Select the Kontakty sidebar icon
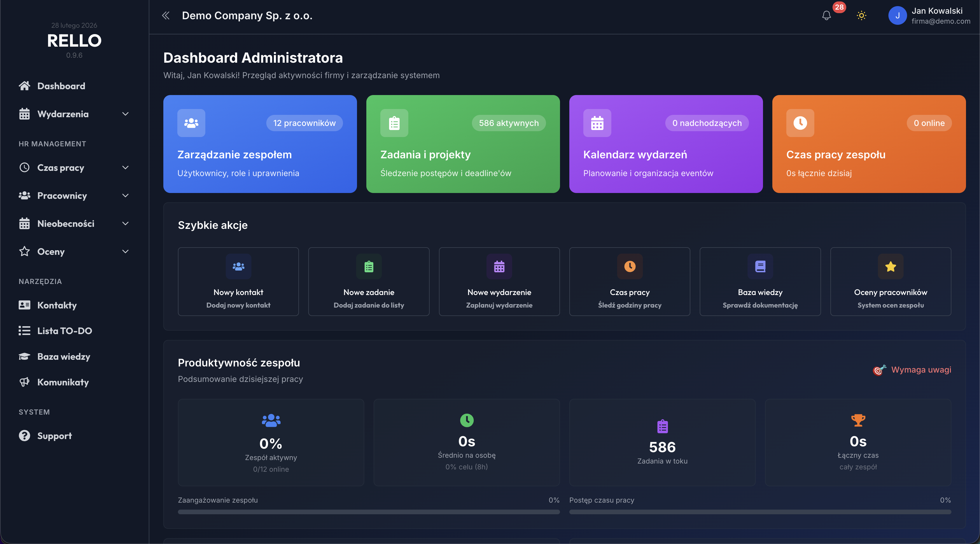Image resolution: width=980 pixels, height=544 pixels. 25,305
